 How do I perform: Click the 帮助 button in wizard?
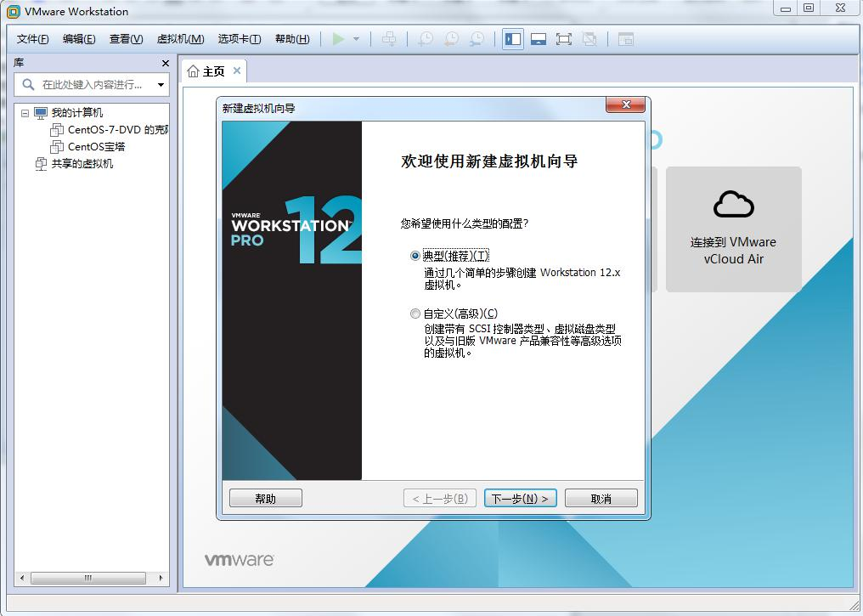tap(266, 498)
